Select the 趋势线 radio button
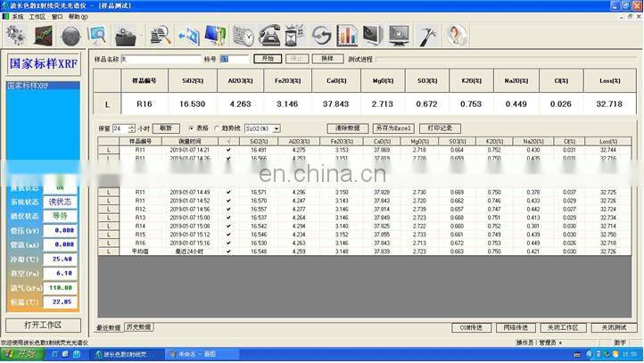644x363 pixels. tap(217, 128)
